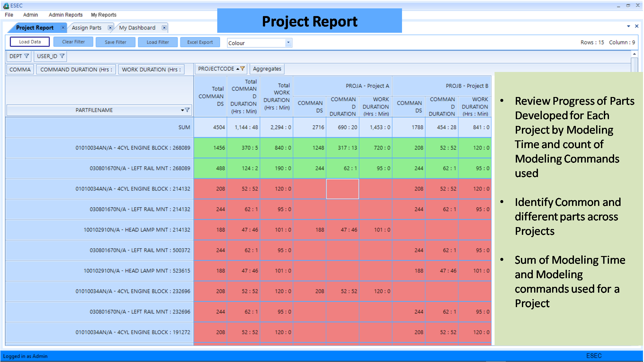Open the Admin menu
Viewport: 644px width, 362px height.
(31, 15)
